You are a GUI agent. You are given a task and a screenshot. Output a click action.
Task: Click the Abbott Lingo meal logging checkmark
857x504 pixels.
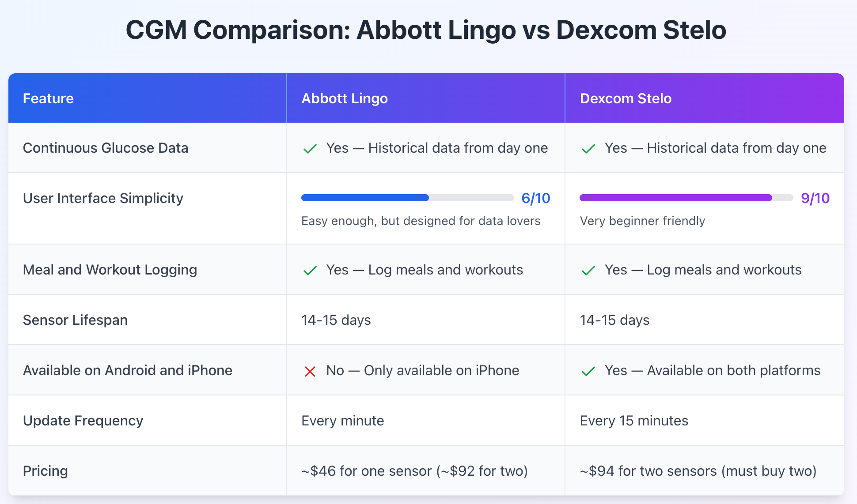click(310, 271)
